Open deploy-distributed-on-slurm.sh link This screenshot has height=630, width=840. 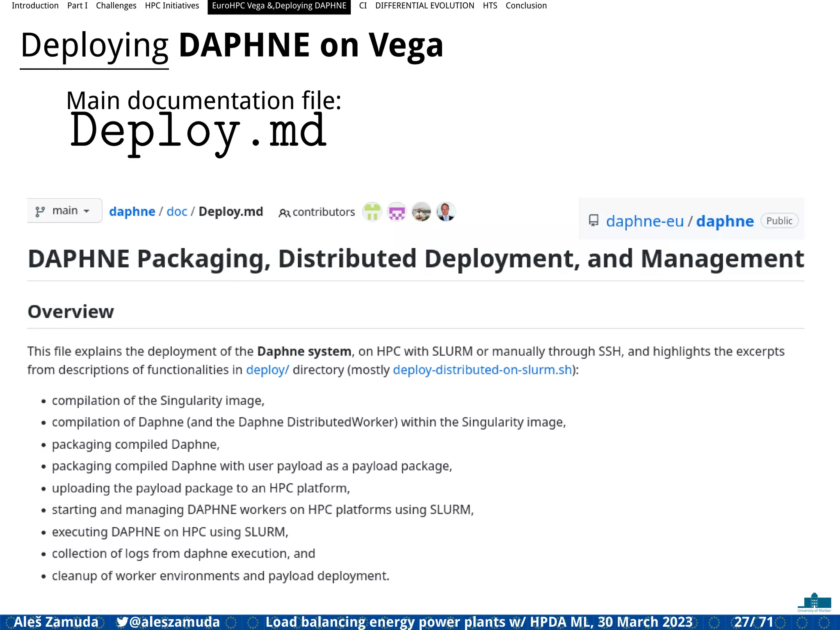click(x=482, y=370)
